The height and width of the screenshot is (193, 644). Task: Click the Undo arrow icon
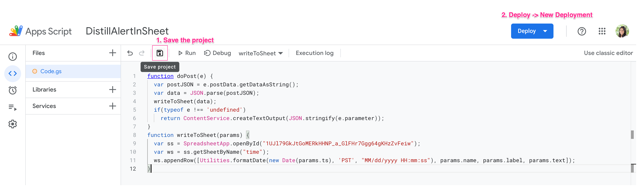(130, 53)
